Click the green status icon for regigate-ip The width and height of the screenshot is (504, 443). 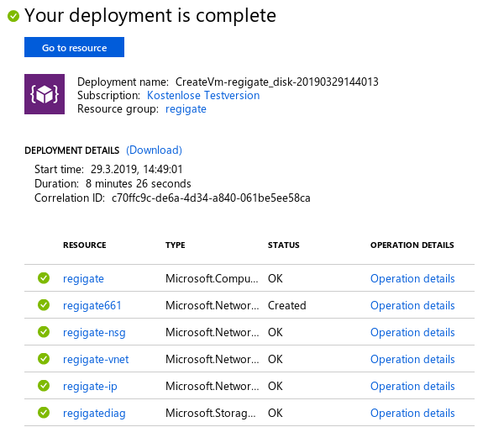tap(44, 385)
